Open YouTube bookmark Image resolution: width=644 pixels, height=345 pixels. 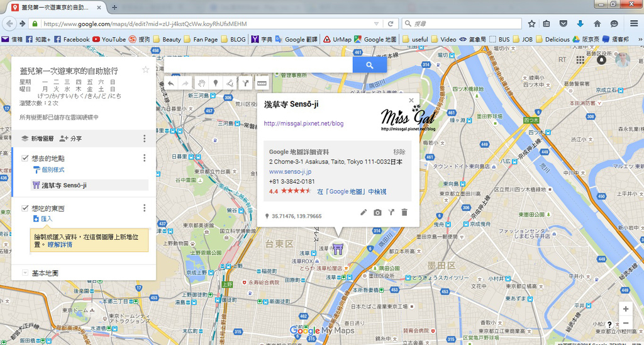point(109,40)
